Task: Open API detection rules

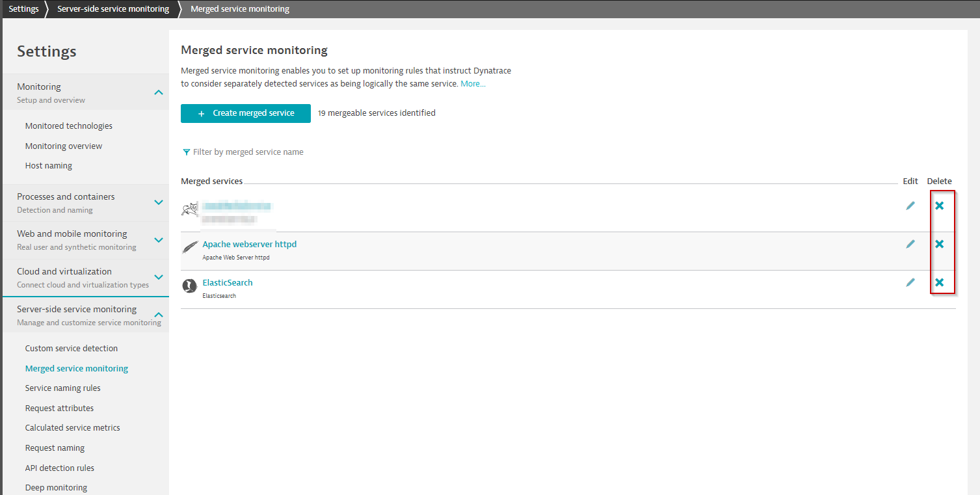Action: pyautogui.click(x=60, y=468)
